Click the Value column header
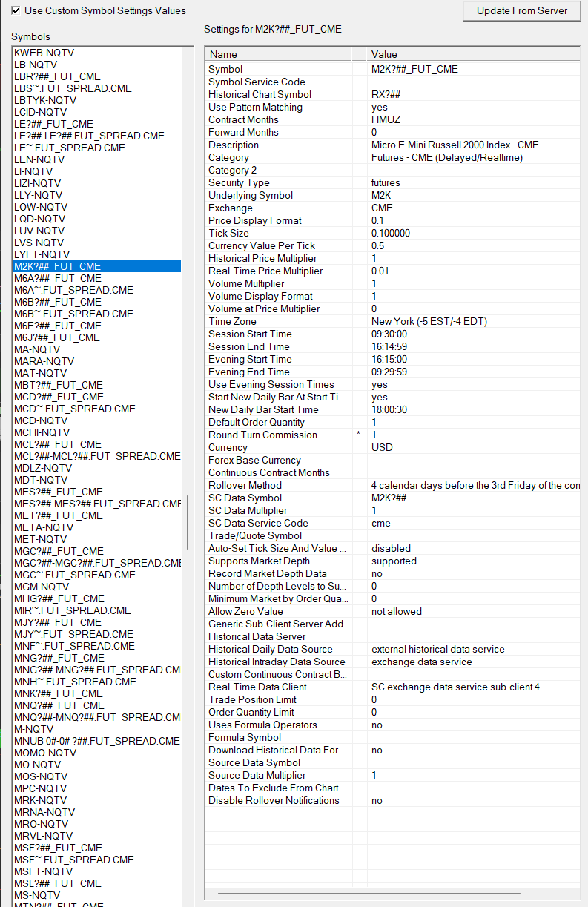The height and width of the screenshot is (907, 588). click(473, 54)
